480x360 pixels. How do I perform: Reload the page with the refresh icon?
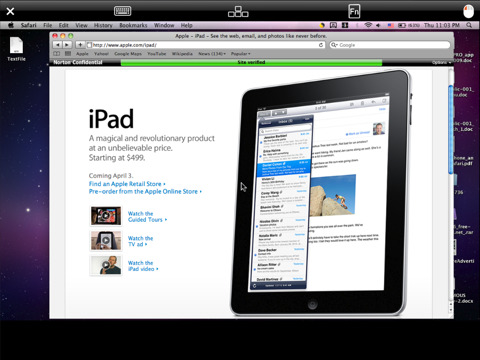pos(321,45)
